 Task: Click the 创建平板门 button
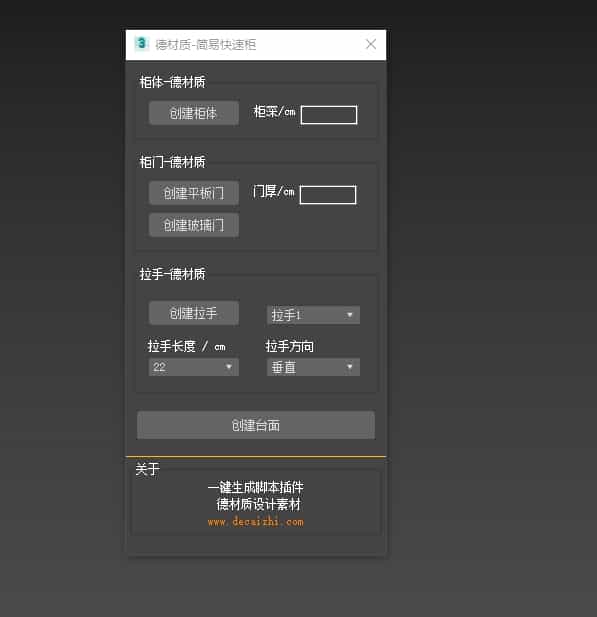[194, 193]
